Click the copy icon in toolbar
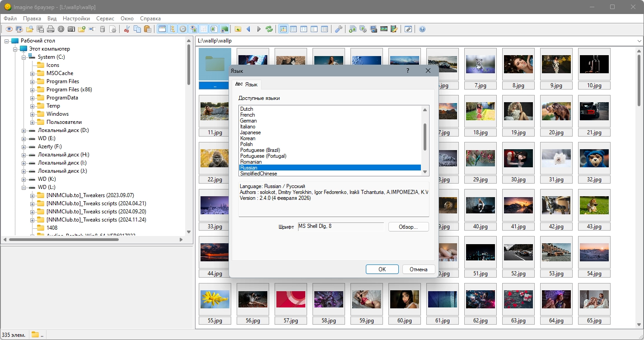This screenshot has height=340, width=644. 137,29
